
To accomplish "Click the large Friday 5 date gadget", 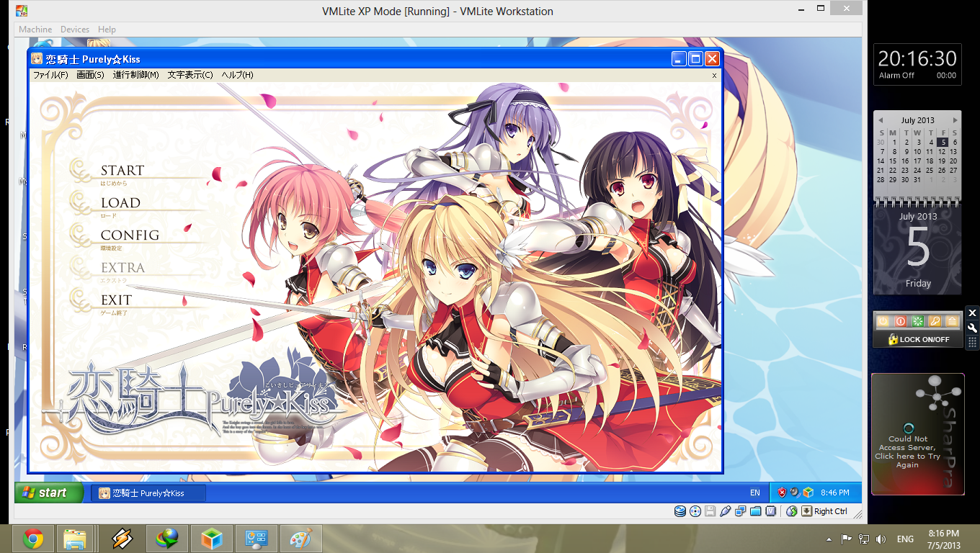I will [918, 248].
